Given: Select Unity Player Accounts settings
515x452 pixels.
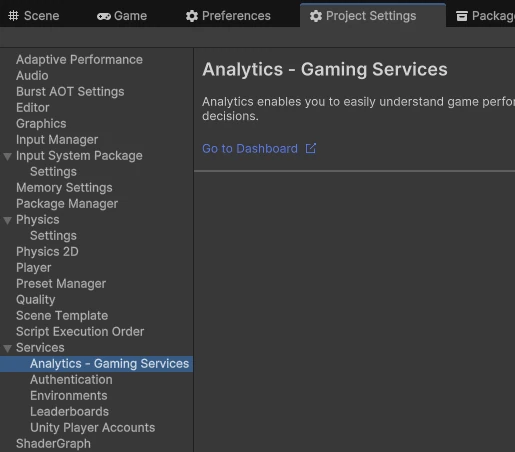Looking at the screenshot, I should 93,428.
